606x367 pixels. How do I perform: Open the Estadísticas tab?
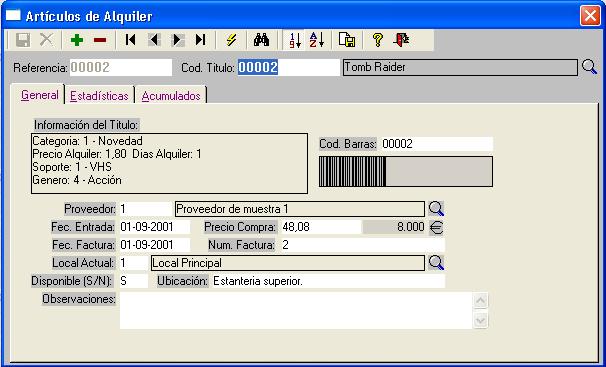pyautogui.click(x=99, y=96)
